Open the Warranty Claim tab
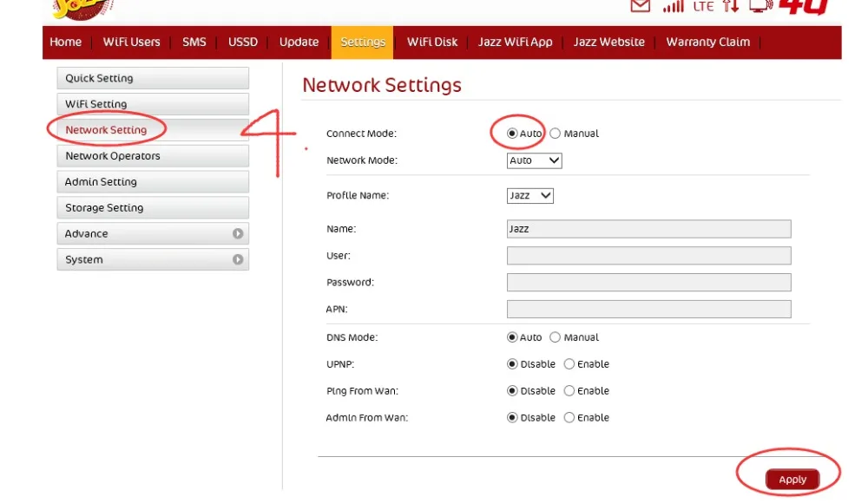 point(708,42)
